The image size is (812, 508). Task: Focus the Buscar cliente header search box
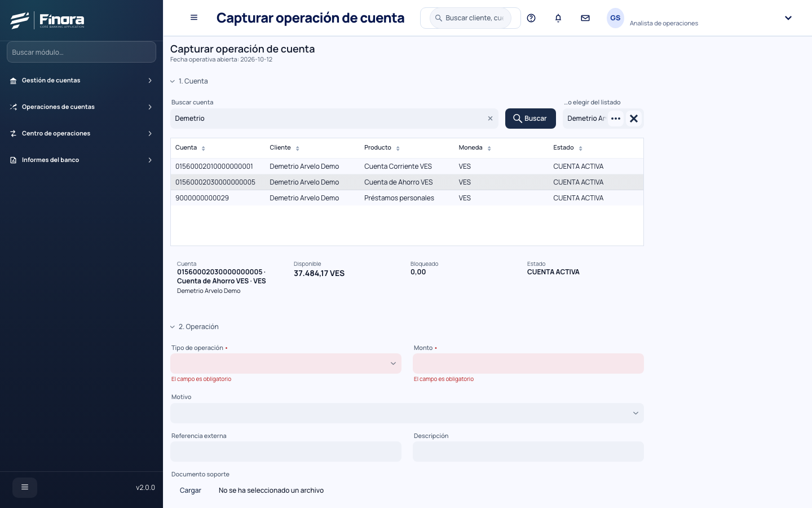coord(471,18)
